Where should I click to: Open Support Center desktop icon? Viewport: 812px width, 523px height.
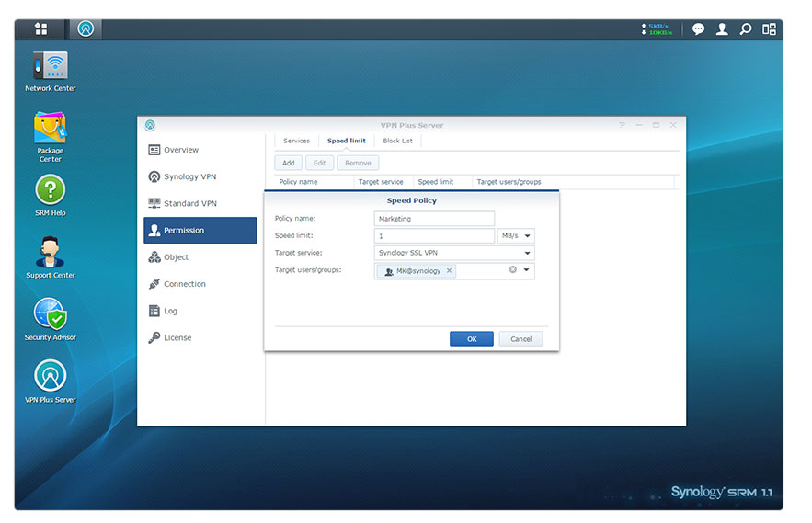[51, 257]
